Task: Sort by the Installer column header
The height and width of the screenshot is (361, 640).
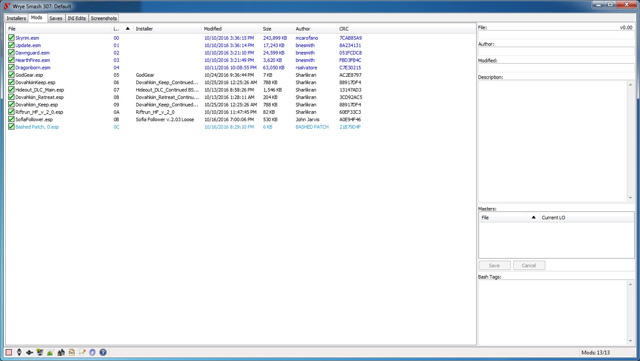Action: coord(167,29)
